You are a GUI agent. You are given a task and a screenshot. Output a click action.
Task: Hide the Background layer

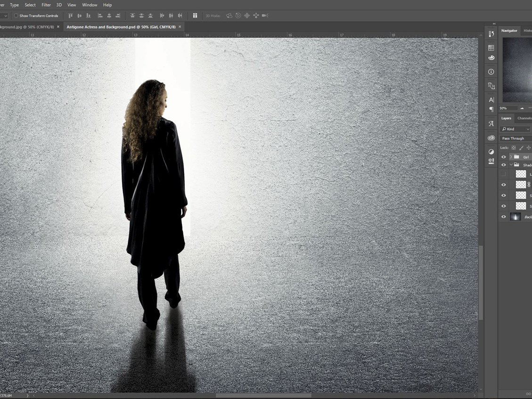(x=504, y=217)
